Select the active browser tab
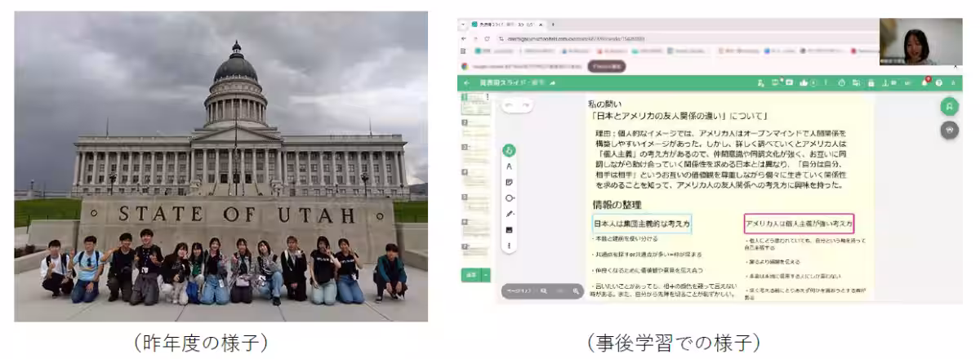980x359 pixels. coord(506,24)
